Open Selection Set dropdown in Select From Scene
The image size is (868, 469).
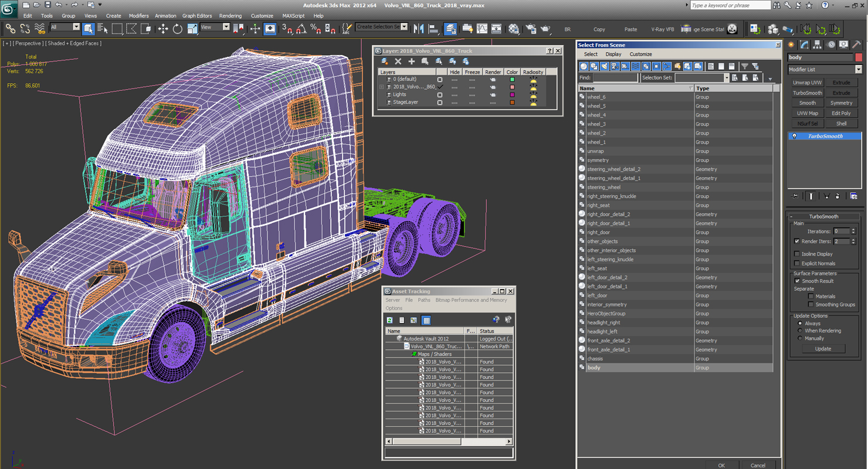(x=726, y=77)
